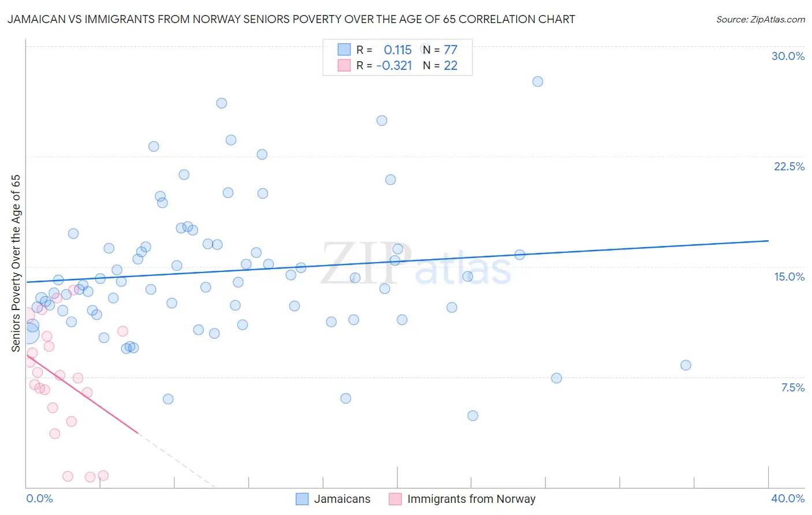812x515 pixels.
Task: Click the blue data point farthest right near 8%
Action: [686, 365]
